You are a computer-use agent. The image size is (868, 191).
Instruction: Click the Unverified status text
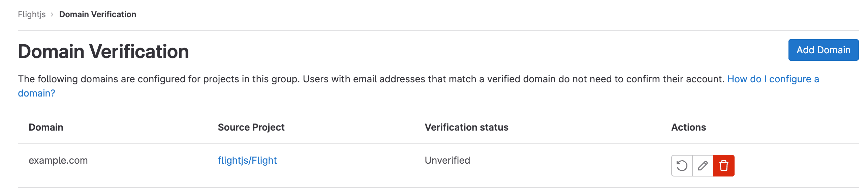447,160
